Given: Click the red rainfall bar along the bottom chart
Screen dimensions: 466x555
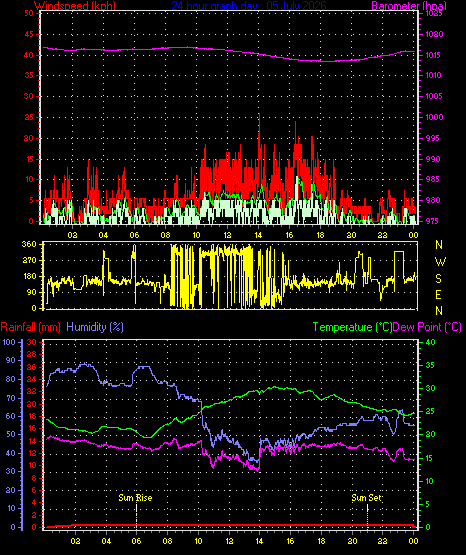Looking at the screenshot, I should click(230, 526).
